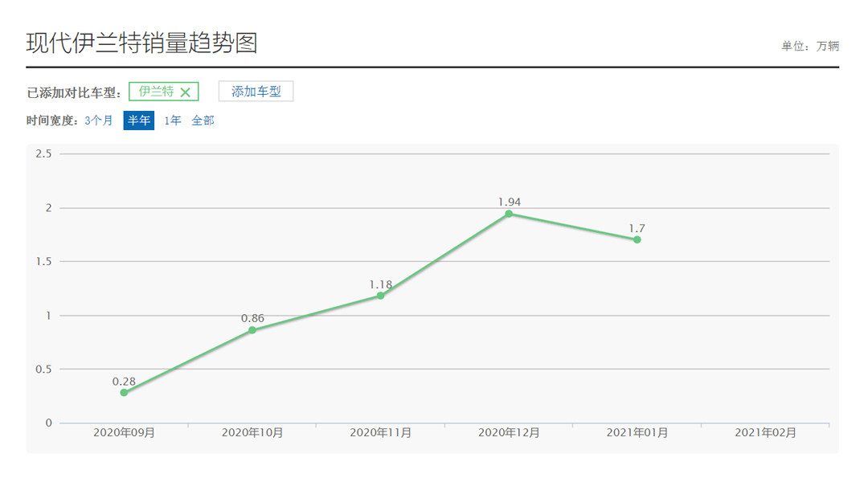Click the 2020年10月 axis label

tap(252, 432)
